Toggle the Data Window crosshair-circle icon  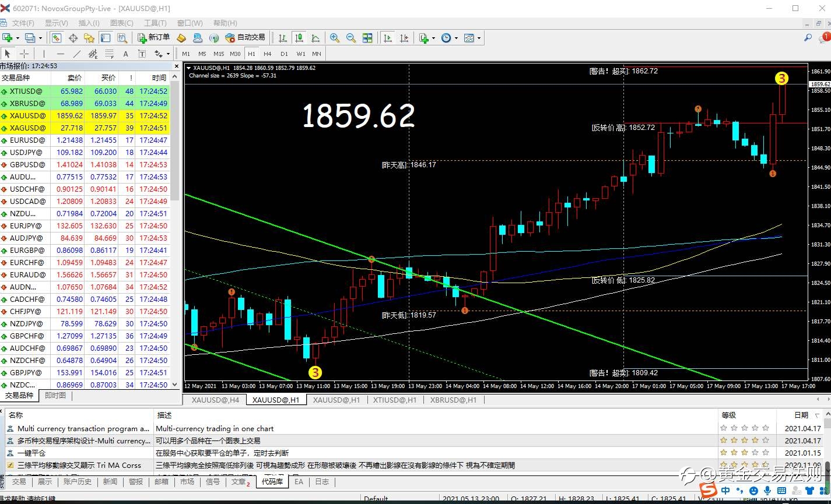(x=73, y=38)
